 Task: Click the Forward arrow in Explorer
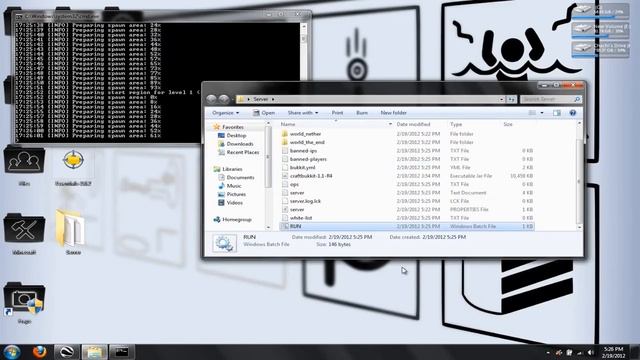coord(223,99)
